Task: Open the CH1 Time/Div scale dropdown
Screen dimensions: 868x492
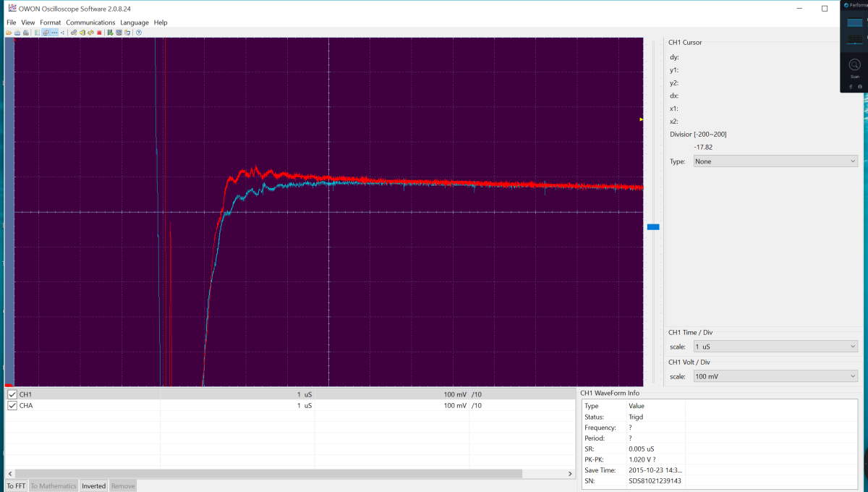Action: tap(775, 347)
